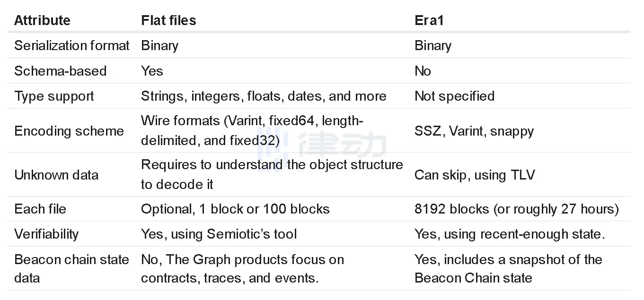Select the Unknown data row label
Viewport: 644px width, 300px height.
tap(56, 175)
